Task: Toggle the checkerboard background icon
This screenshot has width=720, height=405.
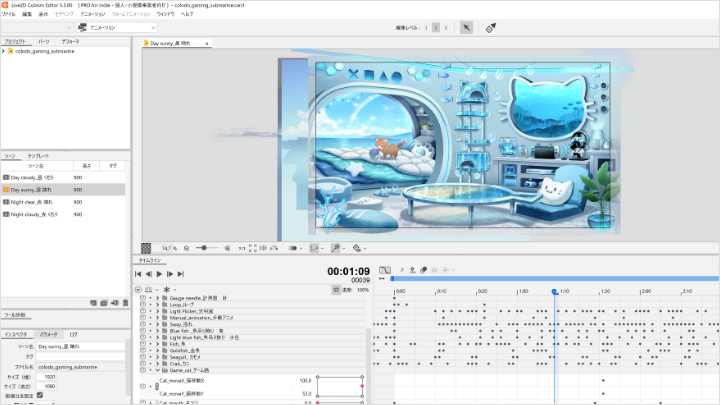Action: tap(146, 248)
